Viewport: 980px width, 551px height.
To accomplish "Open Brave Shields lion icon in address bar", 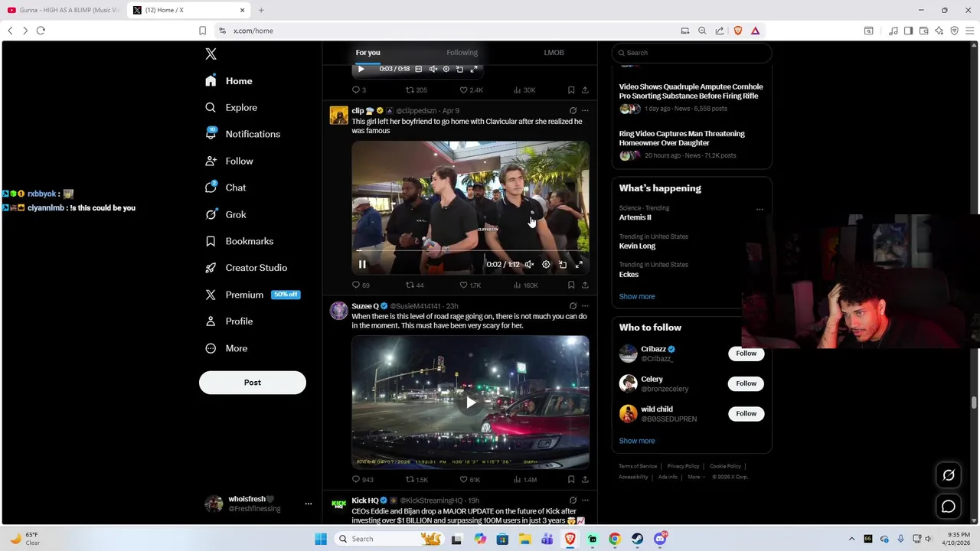I will pyautogui.click(x=738, y=31).
